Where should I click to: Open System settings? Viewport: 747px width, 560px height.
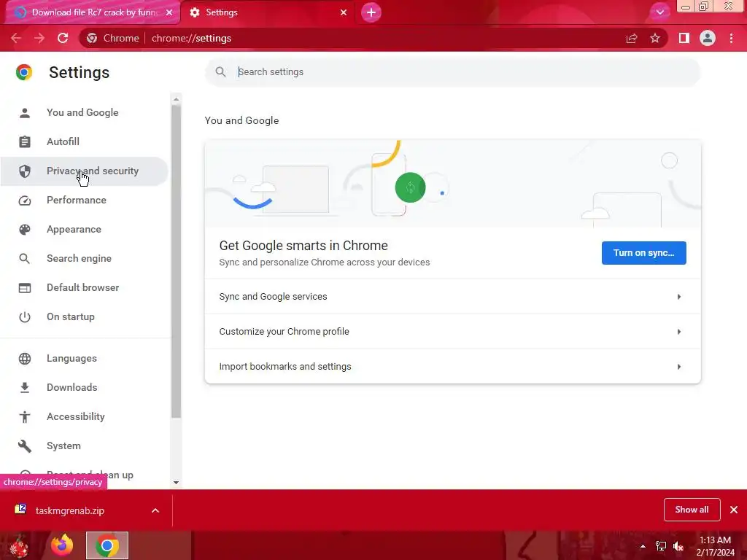(x=84, y=446)
